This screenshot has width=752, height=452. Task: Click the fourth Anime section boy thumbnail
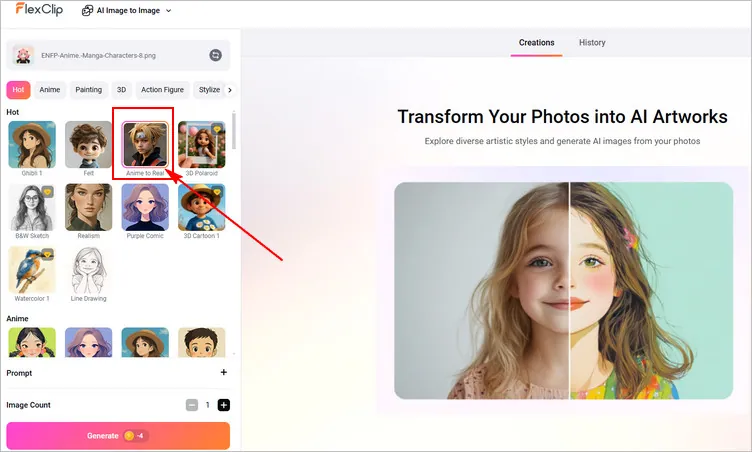(201, 342)
